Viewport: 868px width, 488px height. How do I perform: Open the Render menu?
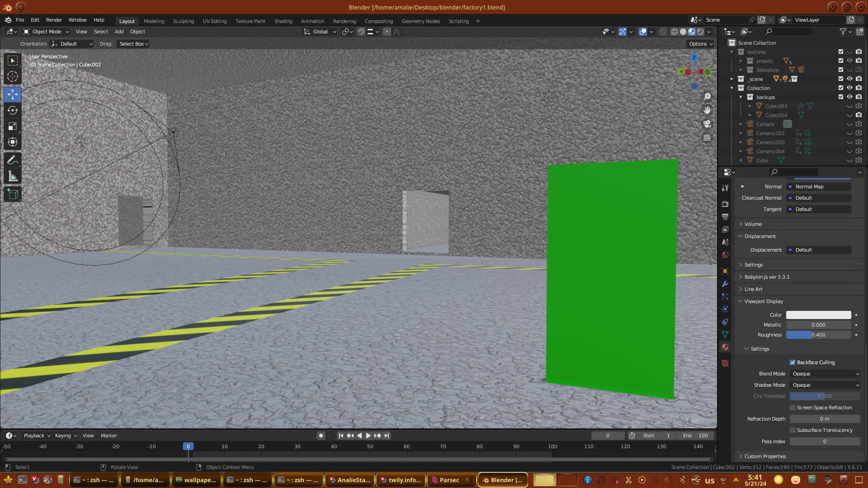(x=54, y=20)
